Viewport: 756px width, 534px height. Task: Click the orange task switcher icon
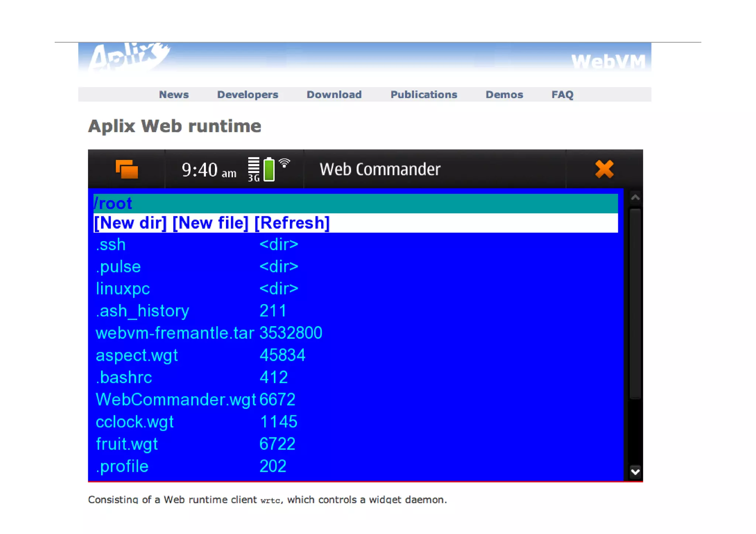click(x=127, y=169)
